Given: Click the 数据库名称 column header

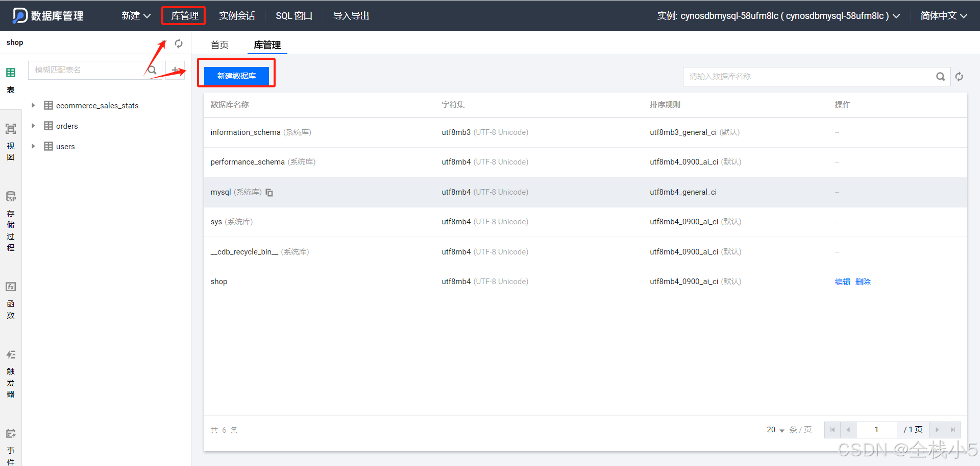Looking at the screenshot, I should pos(230,105).
